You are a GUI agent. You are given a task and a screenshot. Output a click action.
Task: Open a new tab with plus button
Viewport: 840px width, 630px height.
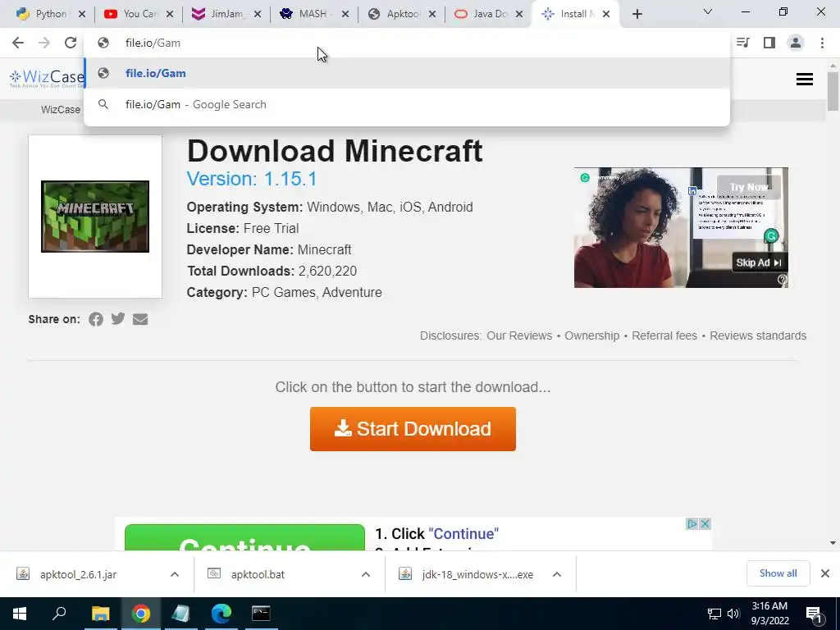click(637, 14)
